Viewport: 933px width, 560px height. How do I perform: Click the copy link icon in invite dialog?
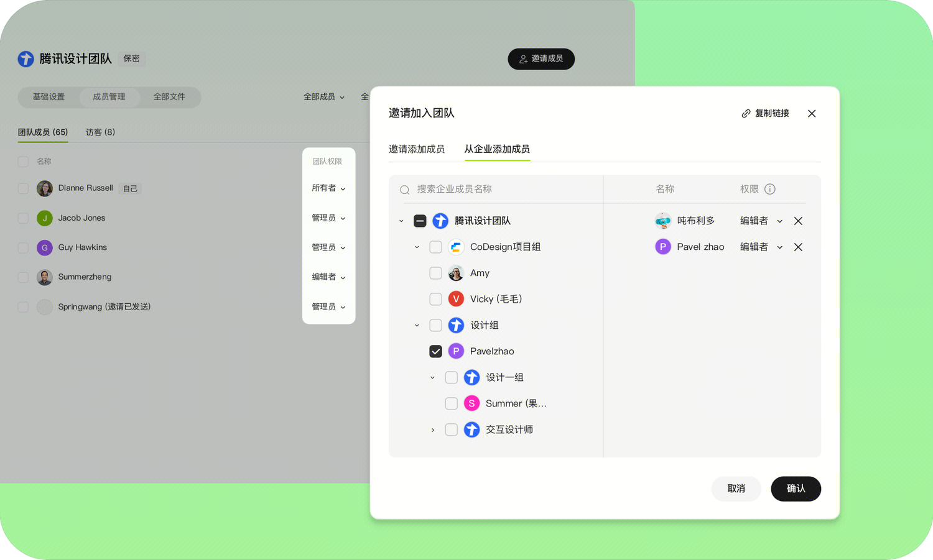coord(745,113)
